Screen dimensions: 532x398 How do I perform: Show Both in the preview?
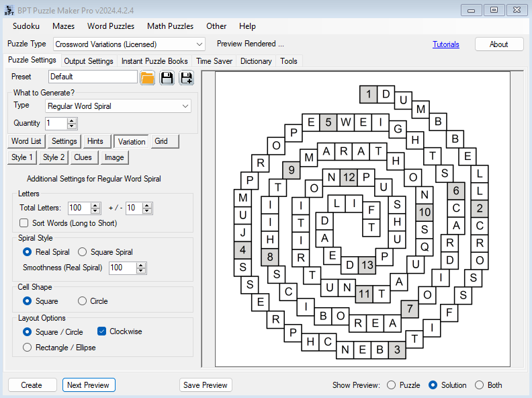coord(479,385)
